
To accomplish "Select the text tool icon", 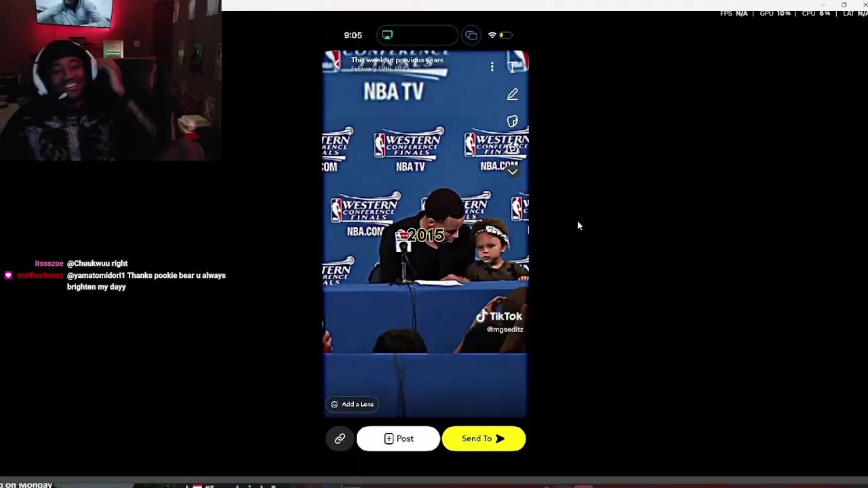I will 514,66.
